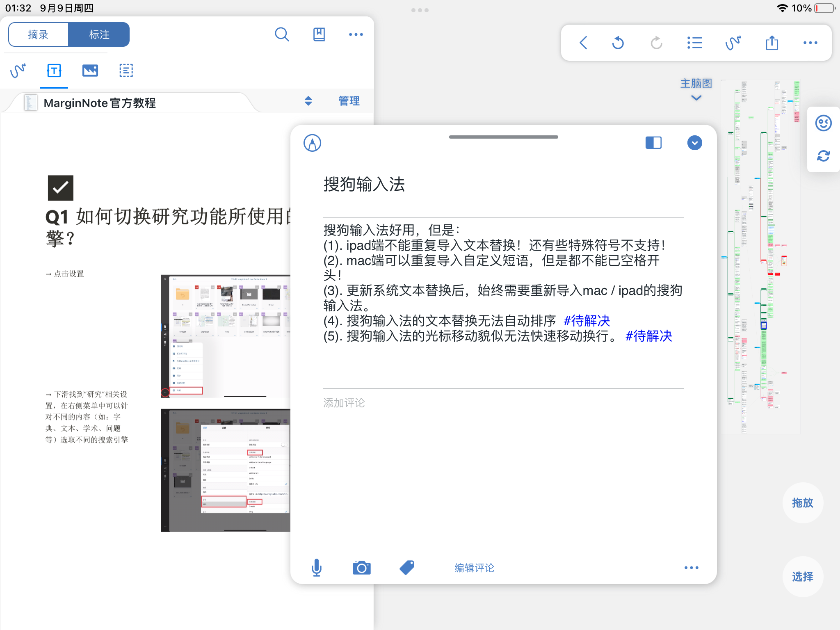Select the text annotations T tab
The width and height of the screenshot is (840, 630).
[54, 71]
